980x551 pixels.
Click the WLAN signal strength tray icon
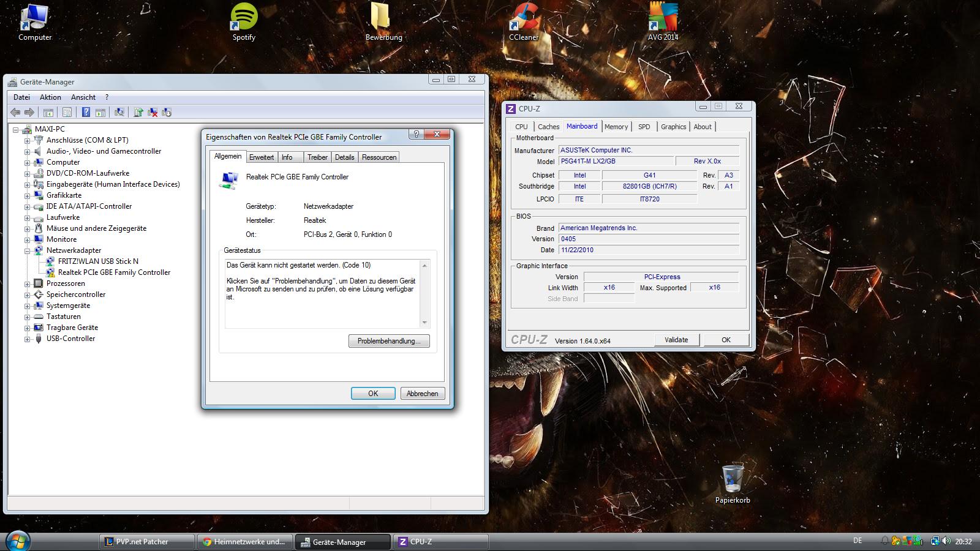(x=918, y=541)
